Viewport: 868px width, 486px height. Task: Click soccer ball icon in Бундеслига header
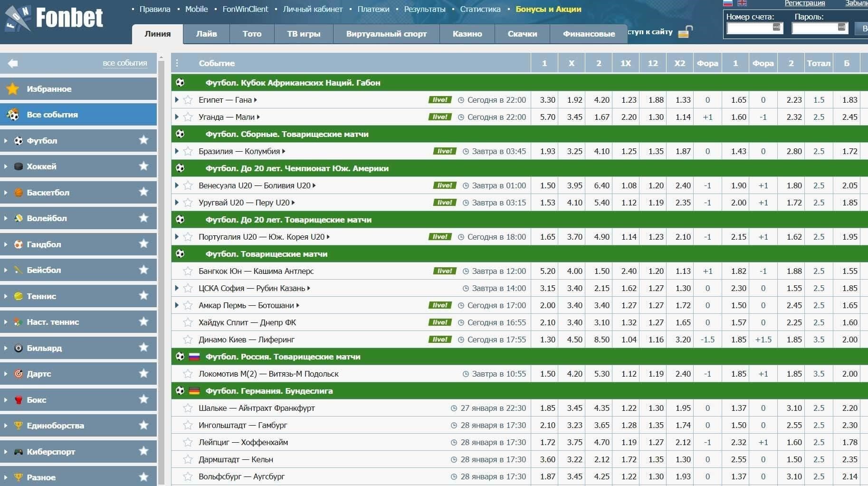(180, 391)
